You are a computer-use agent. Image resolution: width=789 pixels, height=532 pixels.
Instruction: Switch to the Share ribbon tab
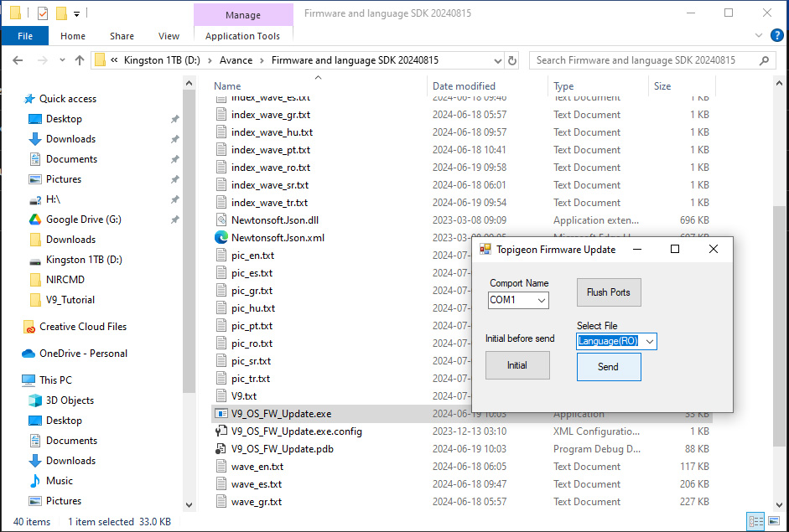pos(122,36)
